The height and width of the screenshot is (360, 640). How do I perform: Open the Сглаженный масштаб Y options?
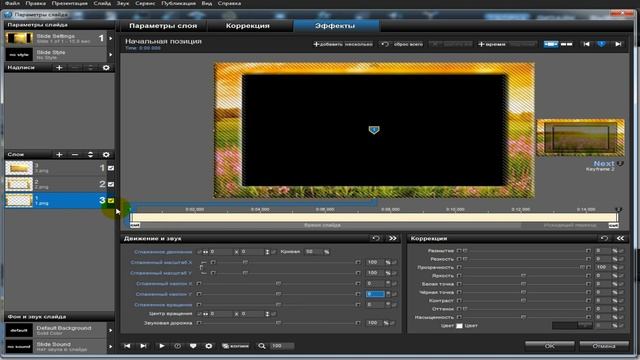pos(161,273)
